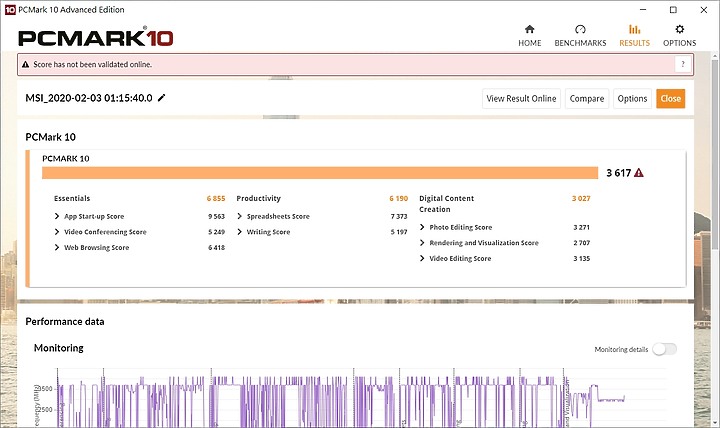Open the Results tab
720x428 pixels.
tap(634, 36)
